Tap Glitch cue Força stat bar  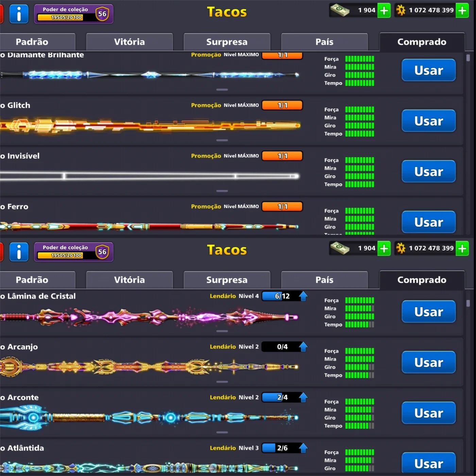click(360, 109)
